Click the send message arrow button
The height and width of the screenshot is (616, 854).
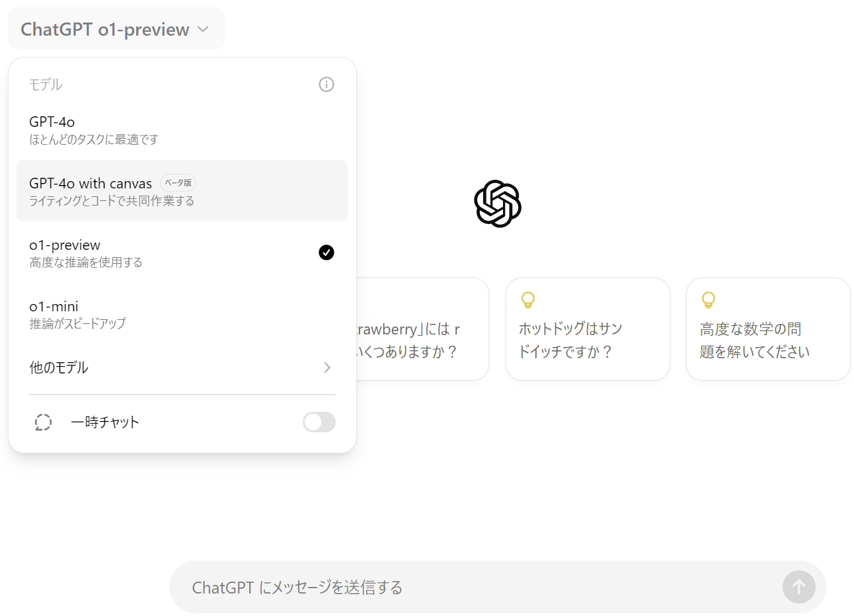coord(798,587)
